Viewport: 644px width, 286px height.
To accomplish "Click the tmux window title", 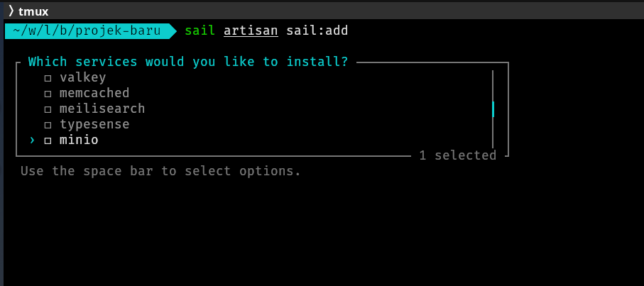I will coord(33,11).
